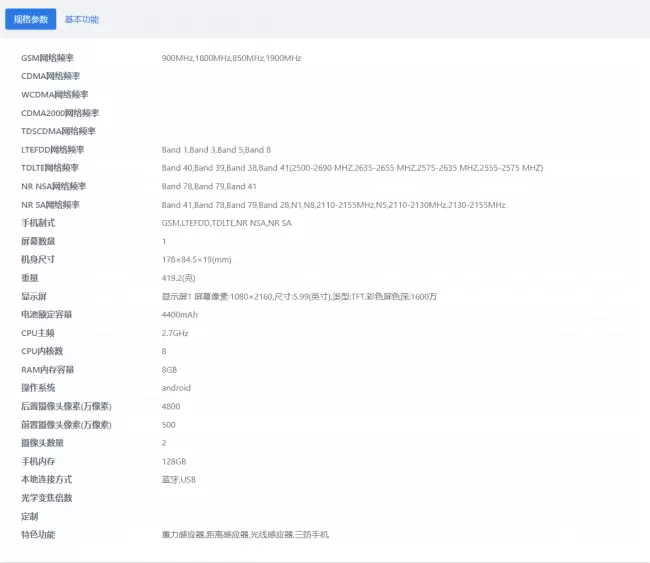Click the 机身尺寸 label

38,260
